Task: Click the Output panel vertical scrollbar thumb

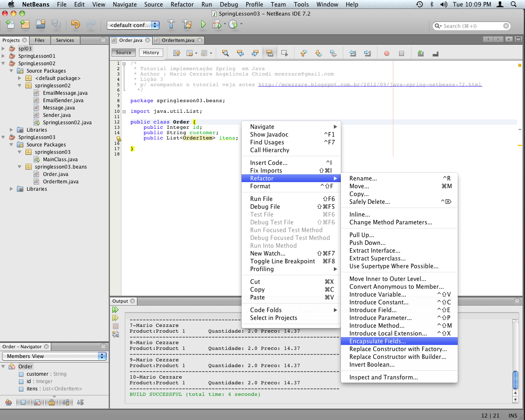Action: pyautogui.click(x=515, y=379)
